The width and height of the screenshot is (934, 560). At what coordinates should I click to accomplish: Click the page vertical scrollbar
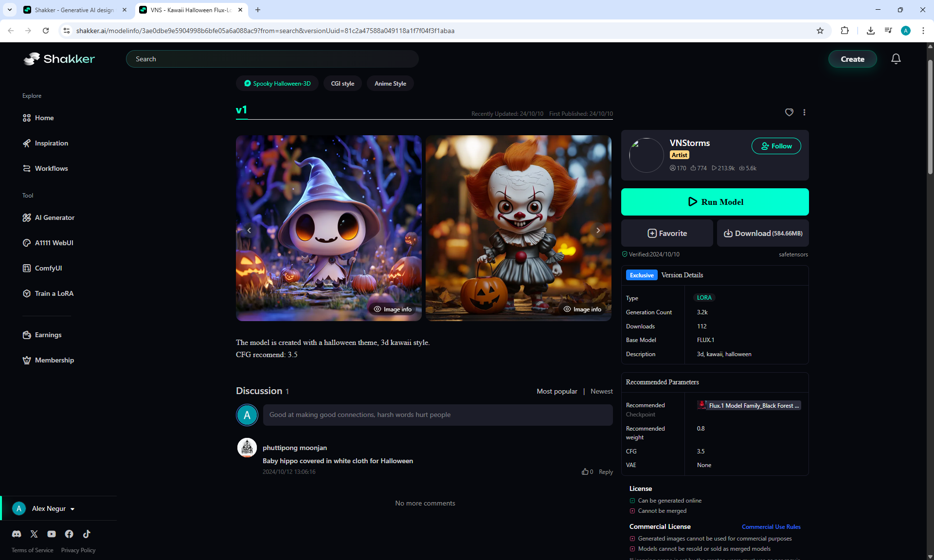coord(930,117)
